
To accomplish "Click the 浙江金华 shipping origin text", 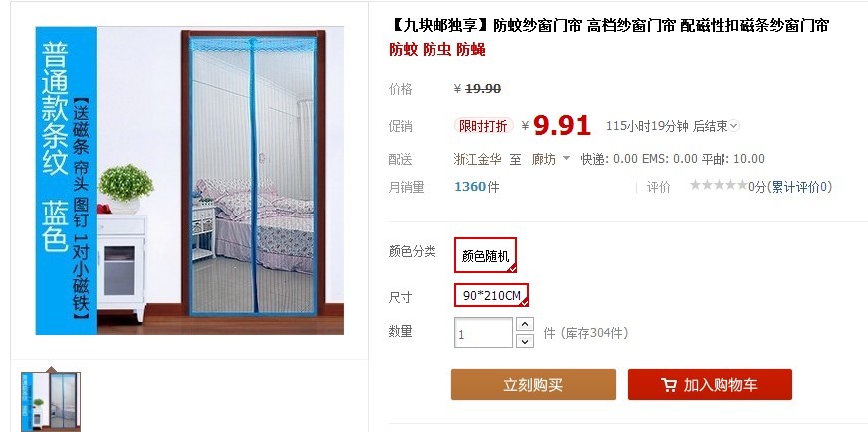I will 477,159.
